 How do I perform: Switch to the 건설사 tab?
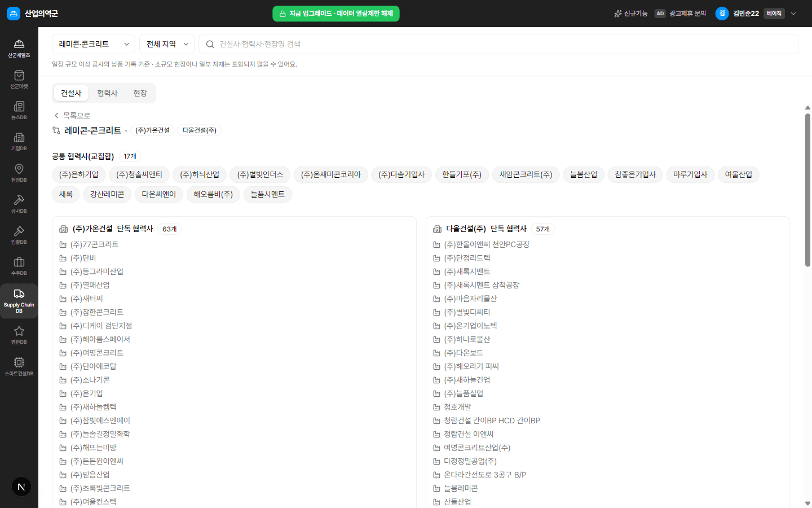(x=71, y=93)
